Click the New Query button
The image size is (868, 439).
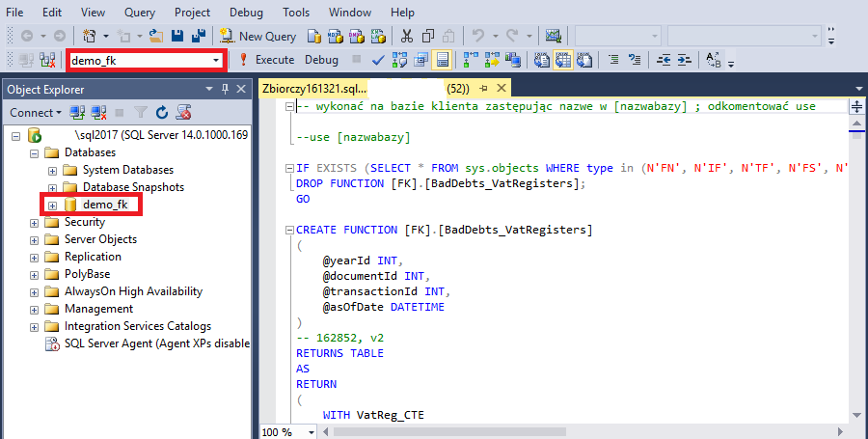pos(258,37)
